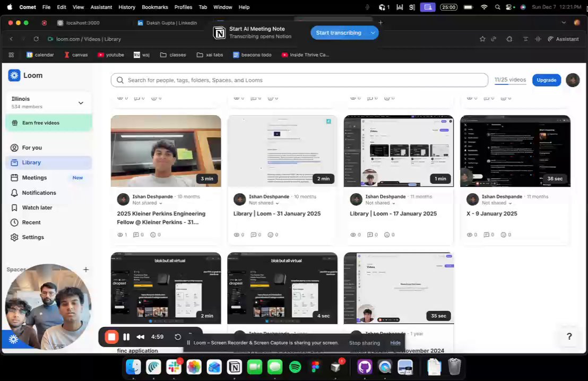Bookmark this page with the star icon
The height and width of the screenshot is (381, 588).
(x=482, y=39)
